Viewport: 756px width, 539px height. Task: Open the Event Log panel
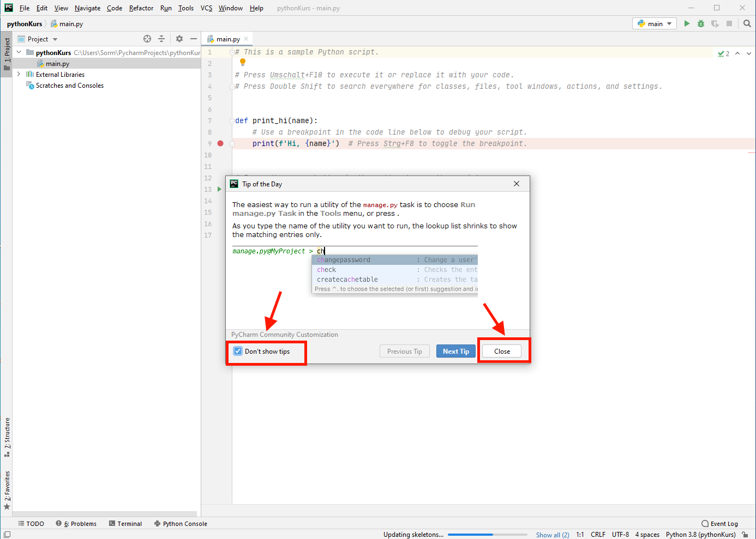click(x=720, y=524)
